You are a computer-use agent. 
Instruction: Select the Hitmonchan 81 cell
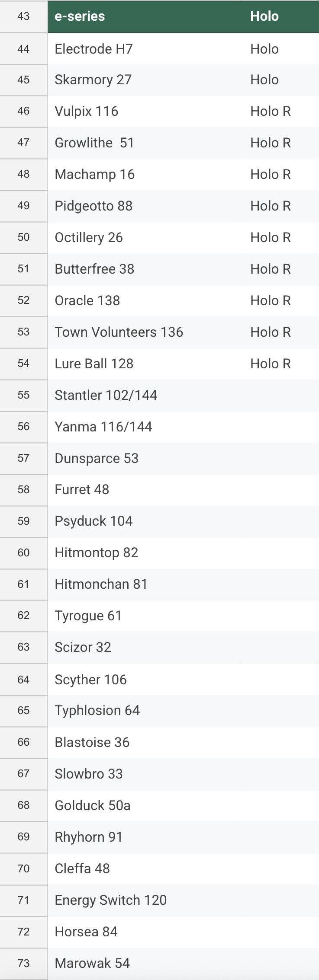click(146, 584)
